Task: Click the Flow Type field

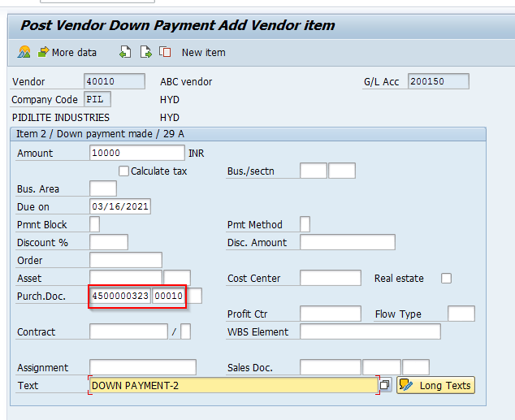Action: (461, 314)
